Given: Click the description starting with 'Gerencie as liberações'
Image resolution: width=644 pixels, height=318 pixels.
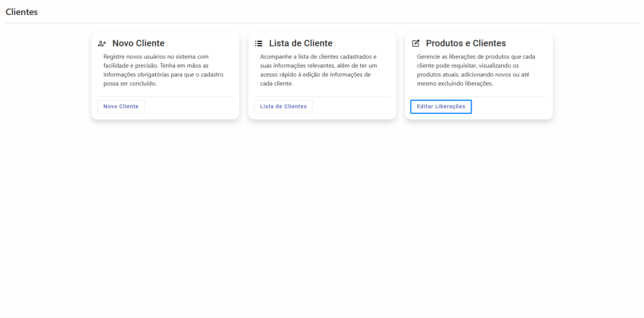Looking at the screenshot, I should 476,70.
